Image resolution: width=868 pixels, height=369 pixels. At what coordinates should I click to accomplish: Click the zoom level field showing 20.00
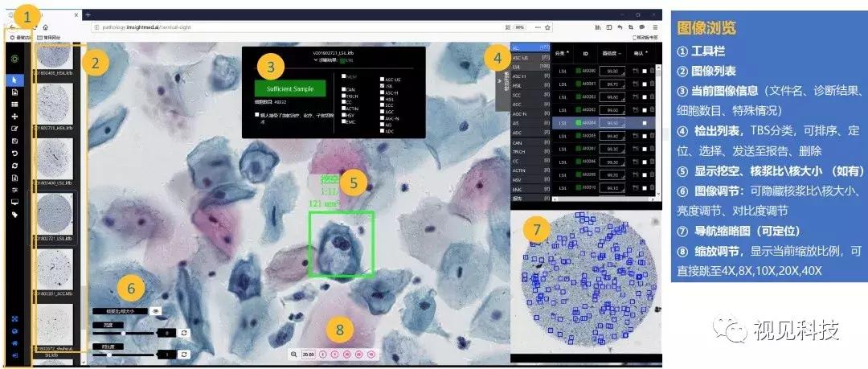[x=309, y=355]
